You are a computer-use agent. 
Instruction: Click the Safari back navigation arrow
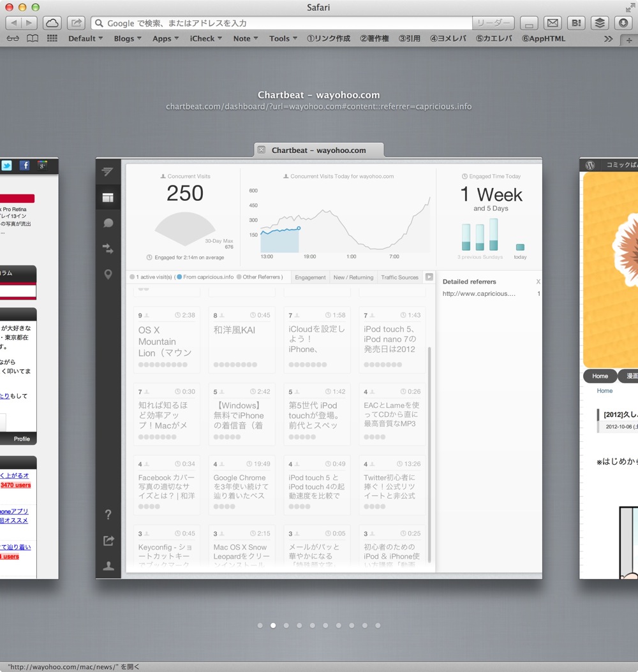(13, 23)
